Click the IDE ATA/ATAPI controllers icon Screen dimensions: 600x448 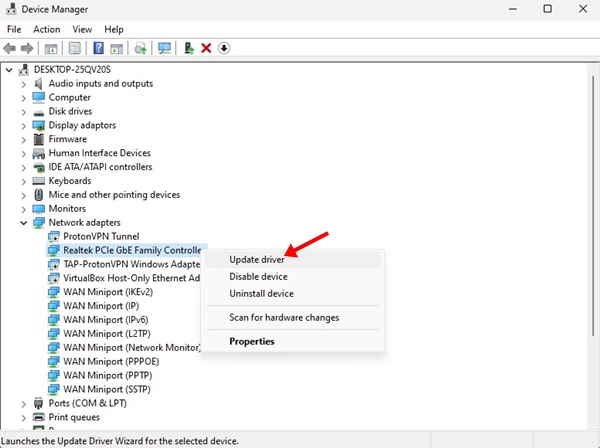pos(39,167)
